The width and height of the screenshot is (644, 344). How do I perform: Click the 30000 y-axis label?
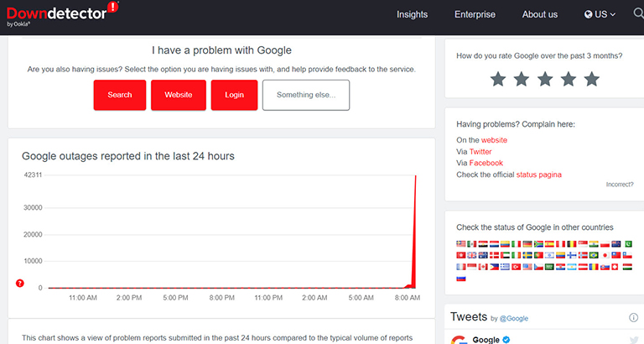33,207
